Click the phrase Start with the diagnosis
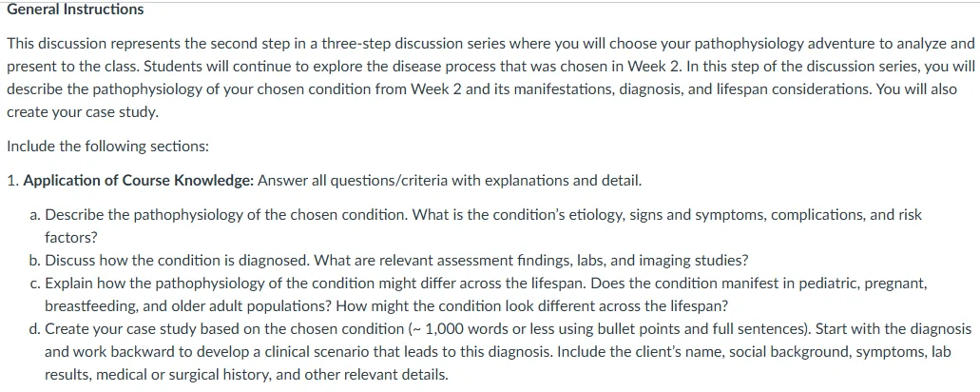This screenshot has width=980, height=392. [894, 329]
